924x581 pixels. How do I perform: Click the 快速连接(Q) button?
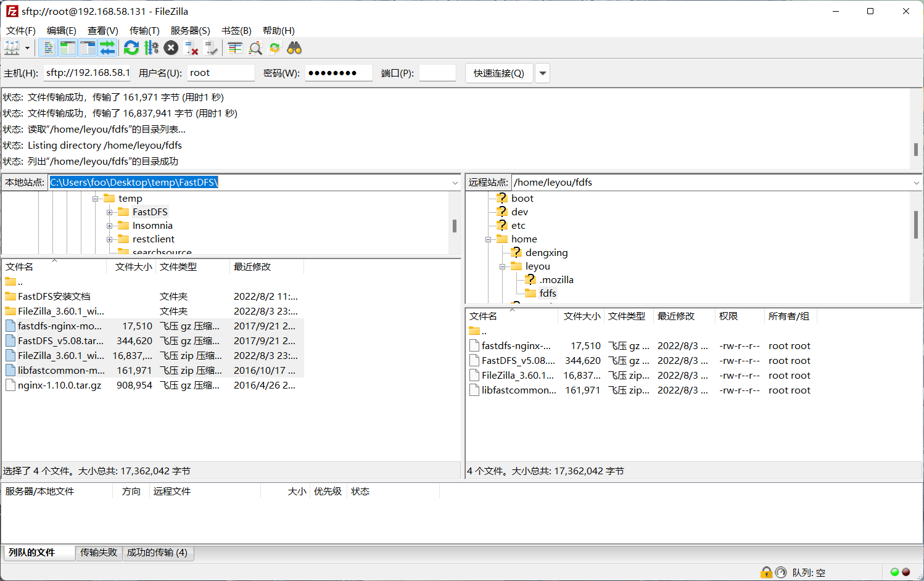[499, 73]
